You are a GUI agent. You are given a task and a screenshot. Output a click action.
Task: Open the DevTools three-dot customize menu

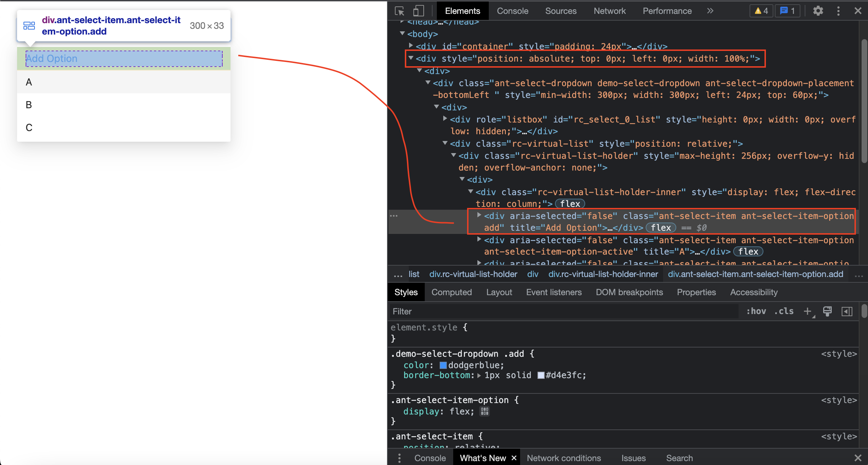coord(838,11)
